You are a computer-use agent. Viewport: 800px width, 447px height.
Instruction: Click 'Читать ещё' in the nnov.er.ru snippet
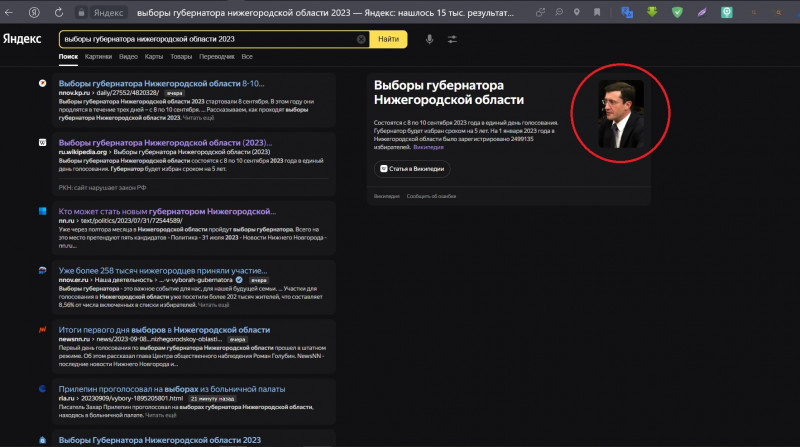click(x=213, y=305)
